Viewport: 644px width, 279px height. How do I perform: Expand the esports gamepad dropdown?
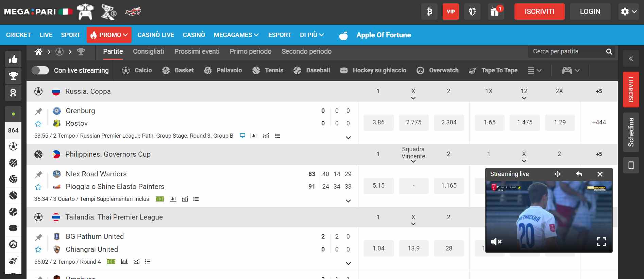(571, 70)
